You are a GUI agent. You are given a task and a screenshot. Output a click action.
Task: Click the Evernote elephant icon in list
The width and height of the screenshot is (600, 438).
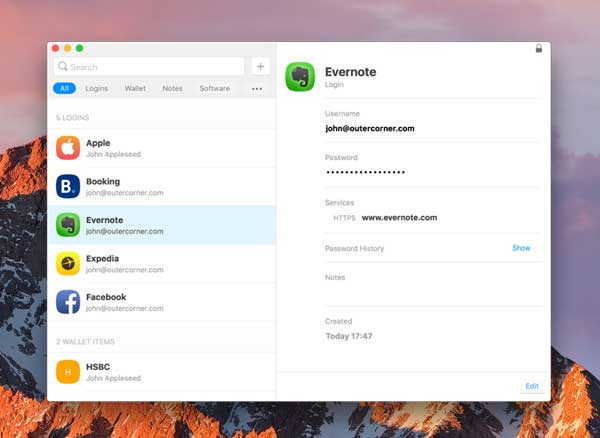(x=68, y=225)
